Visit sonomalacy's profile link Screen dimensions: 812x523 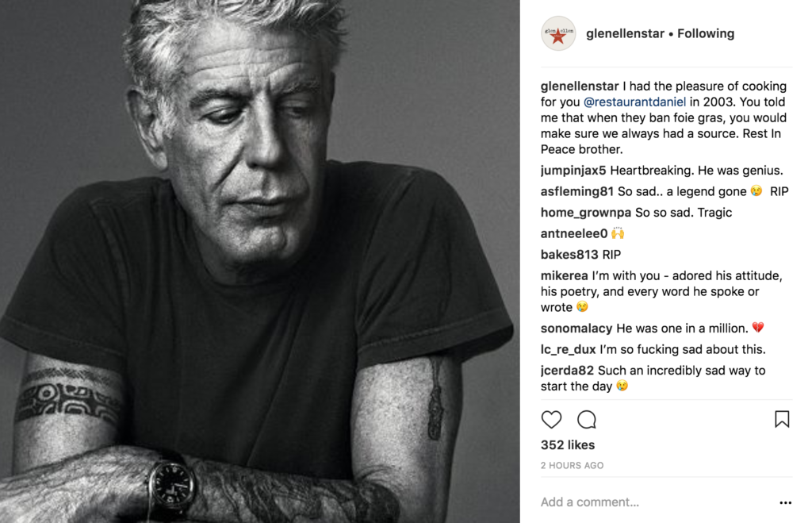tap(576, 329)
